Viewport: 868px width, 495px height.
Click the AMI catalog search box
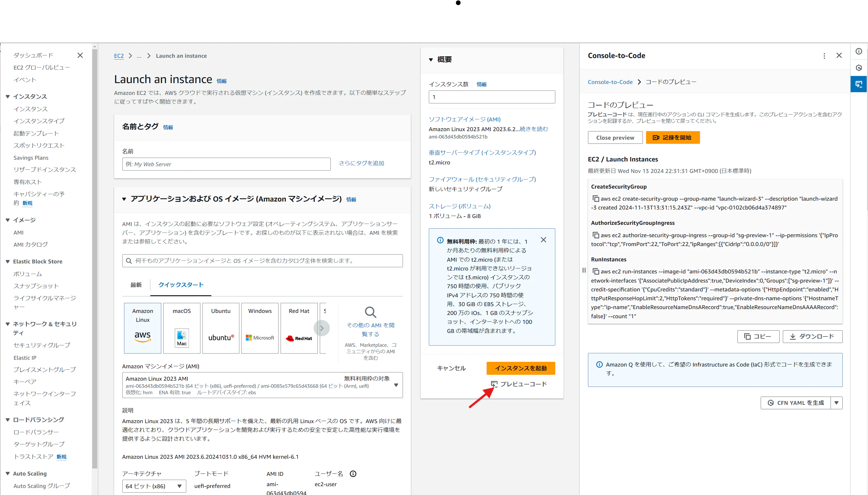pos(263,261)
